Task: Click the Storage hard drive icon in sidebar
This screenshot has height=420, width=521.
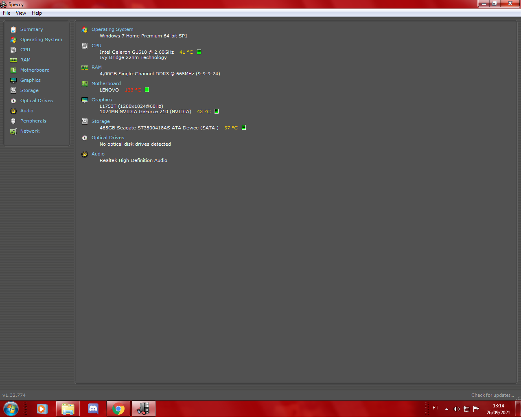Action: pyautogui.click(x=13, y=90)
